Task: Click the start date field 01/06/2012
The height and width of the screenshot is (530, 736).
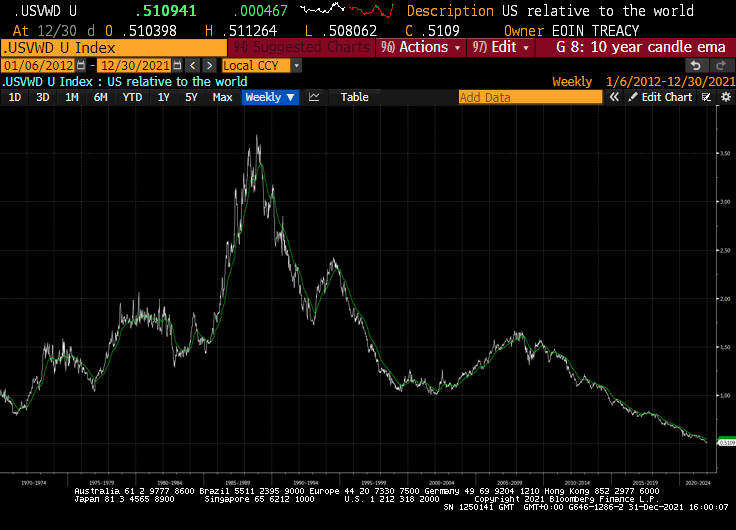Action: pos(38,65)
